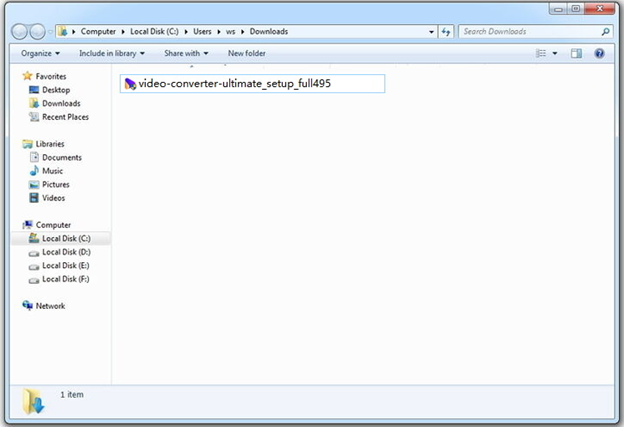Viewport: 624px width, 427px height.
Task: Click the Music note icon
Action: click(34, 171)
